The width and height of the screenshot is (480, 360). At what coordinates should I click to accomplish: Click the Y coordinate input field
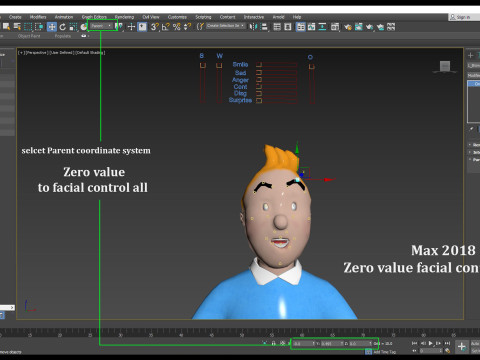[x=332, y=343]
